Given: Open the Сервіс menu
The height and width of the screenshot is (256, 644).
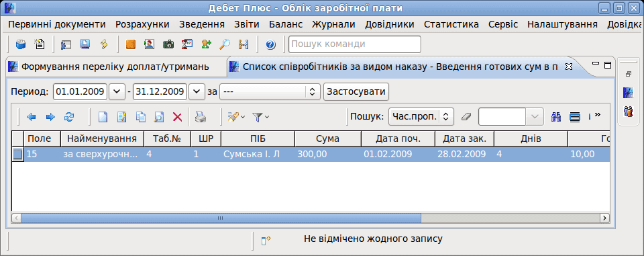Looking at the screenshot, I should point(503,24).
